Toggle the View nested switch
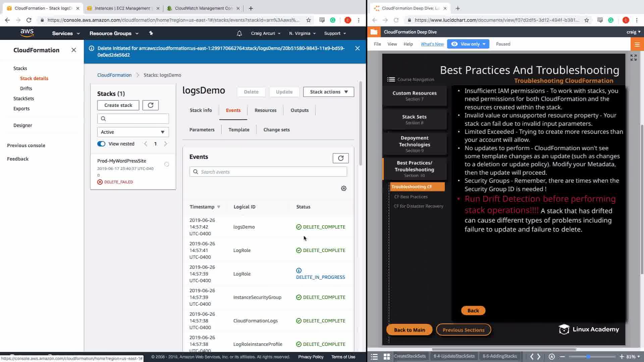The height and width of the screenshot is (362, 644). [101, 144]
